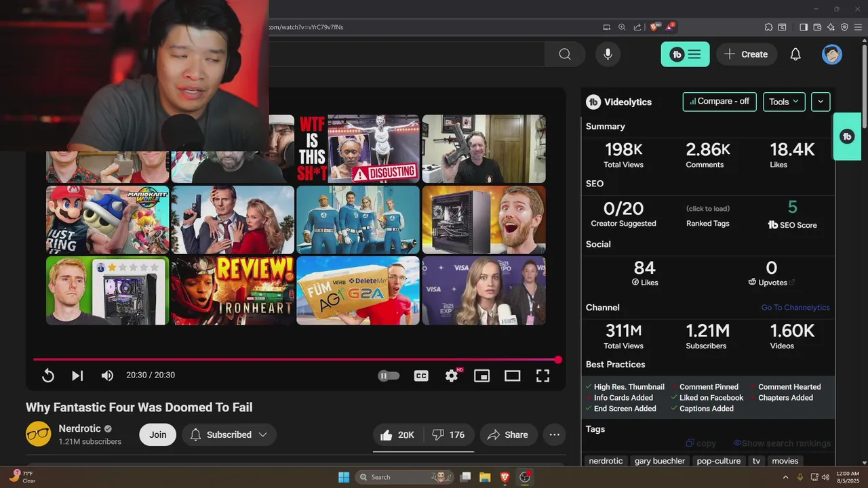Toggle Compare - off button
This screenshot has height=488, width=868.
tap(719, 102)
